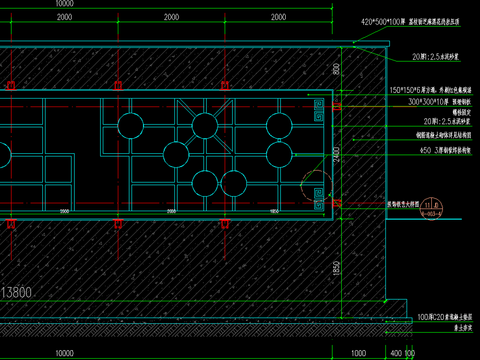This screenshot has width=480, height=360.
Task: Click the φ50 steel pipe annotation
Action: pyautogui.click(x=445, y=150)
